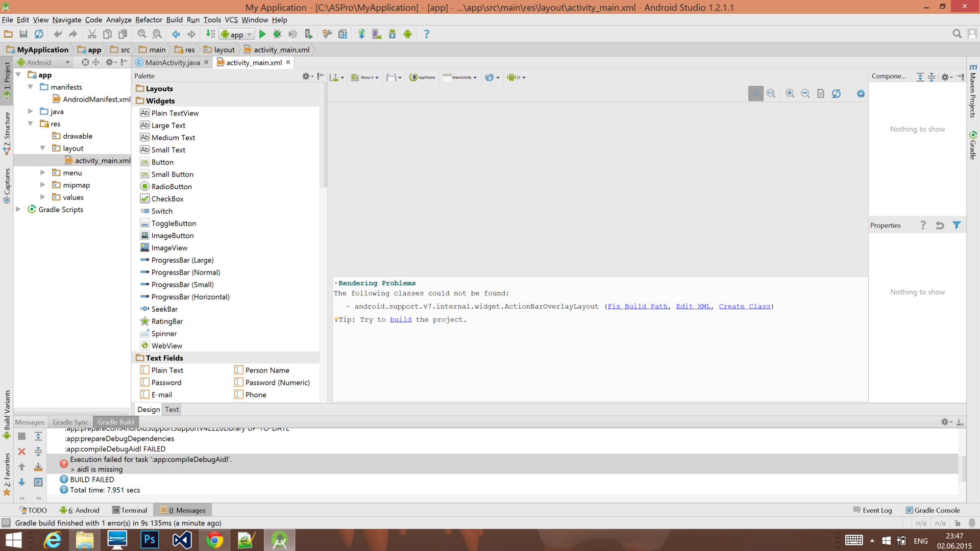Click the Find magnifier icon in toolbar

coord(142,34)
